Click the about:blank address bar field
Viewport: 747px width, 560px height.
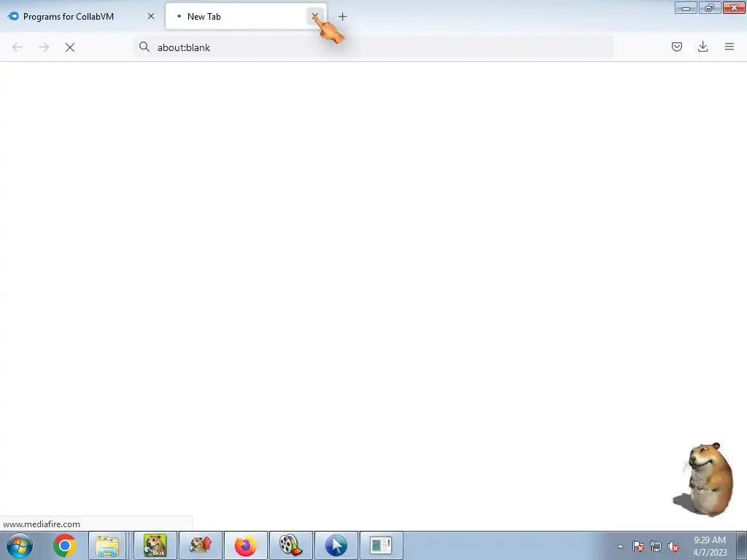[x=373, y=47]
